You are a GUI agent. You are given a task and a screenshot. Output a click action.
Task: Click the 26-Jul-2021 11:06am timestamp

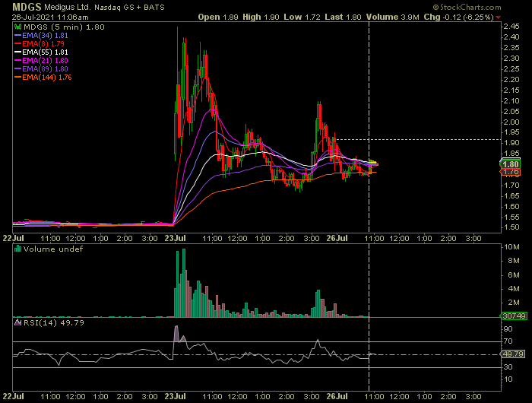pyautogui.click(x=50, y=17)
